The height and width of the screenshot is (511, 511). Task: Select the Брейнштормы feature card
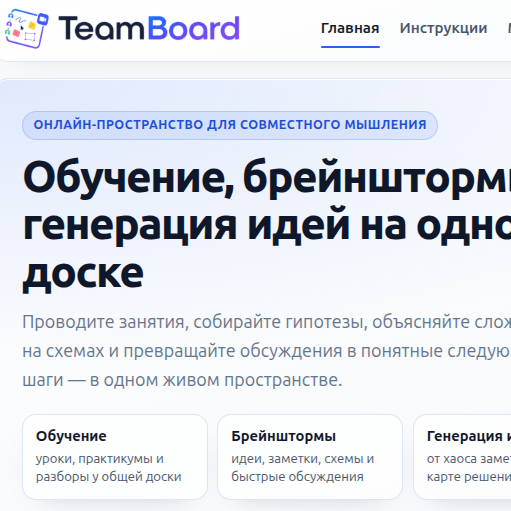point(310,457)
